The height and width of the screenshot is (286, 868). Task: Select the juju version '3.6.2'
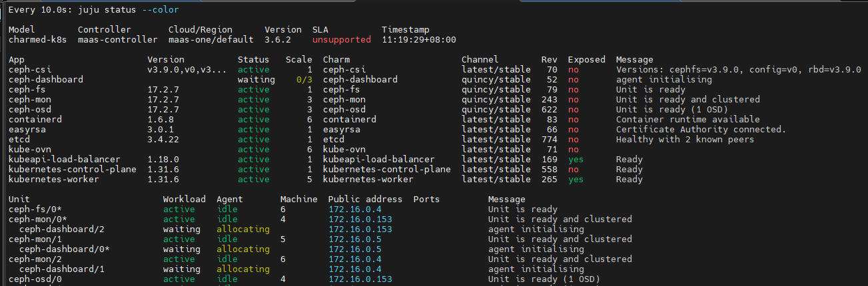[278, 40]
